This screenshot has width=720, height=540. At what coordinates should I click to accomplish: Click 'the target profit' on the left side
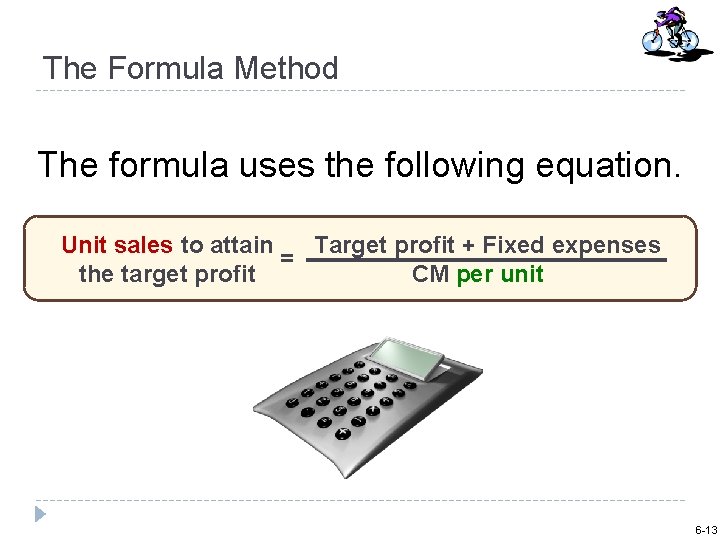167,274
